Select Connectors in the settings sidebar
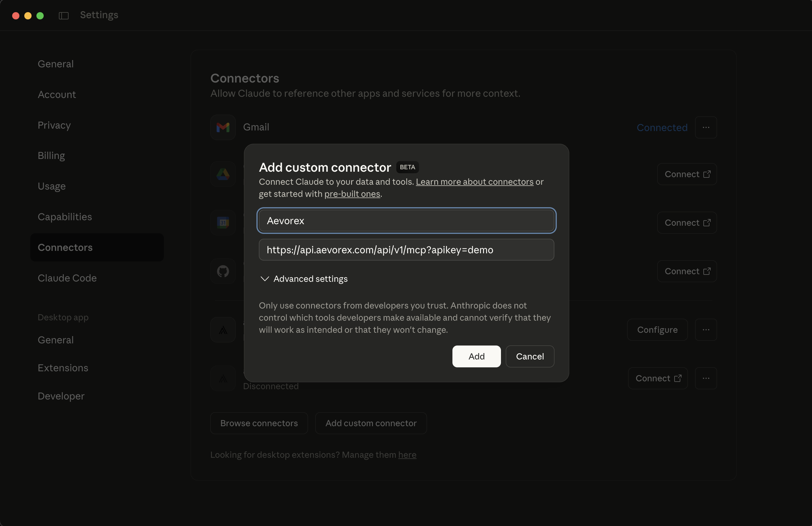Image resolution: width=812 pixels, height=526 pixels. tap(65, 247)
